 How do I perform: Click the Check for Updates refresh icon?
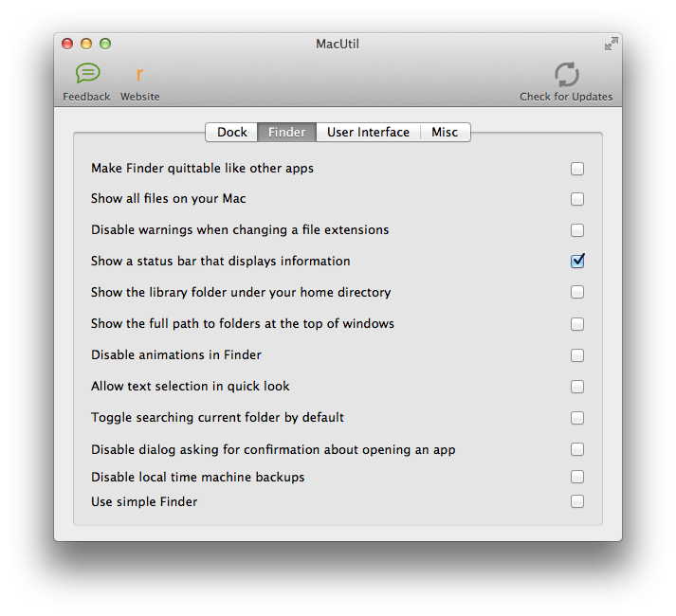[567, 74]
